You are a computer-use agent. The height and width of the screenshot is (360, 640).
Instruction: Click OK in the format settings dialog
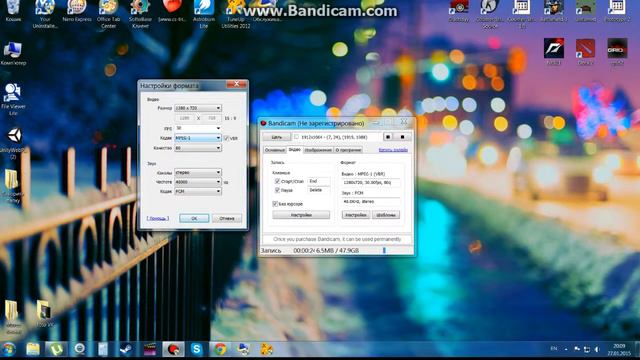coord(194,218)
